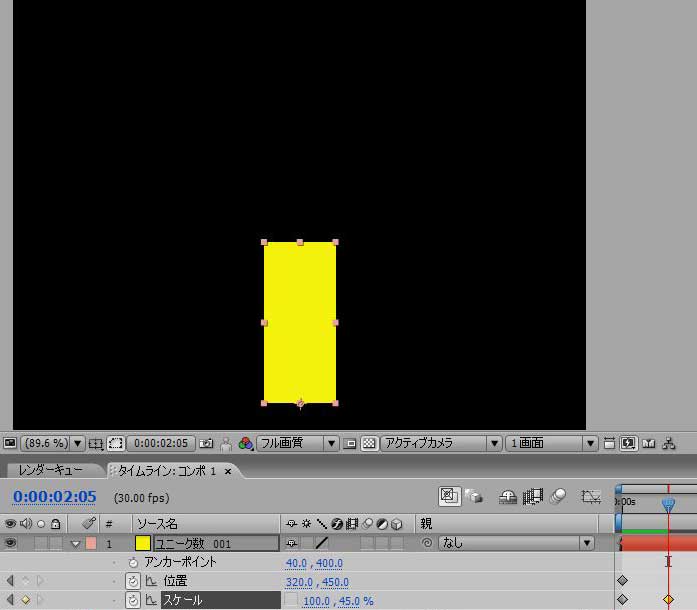This screenshot has height=610, width=697.
Task: Toggle the live update button in timeline
Action: pyautogui.click(x=449, y=496)
